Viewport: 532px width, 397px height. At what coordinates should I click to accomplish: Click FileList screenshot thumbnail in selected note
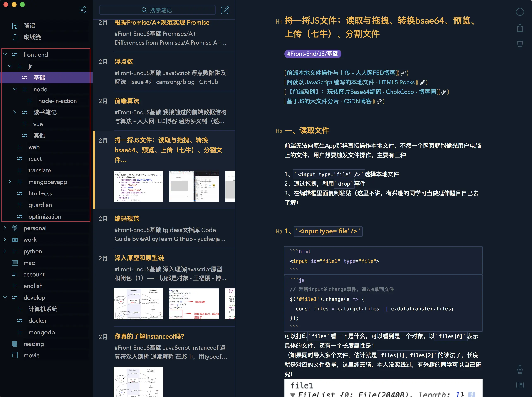point(138,186)
